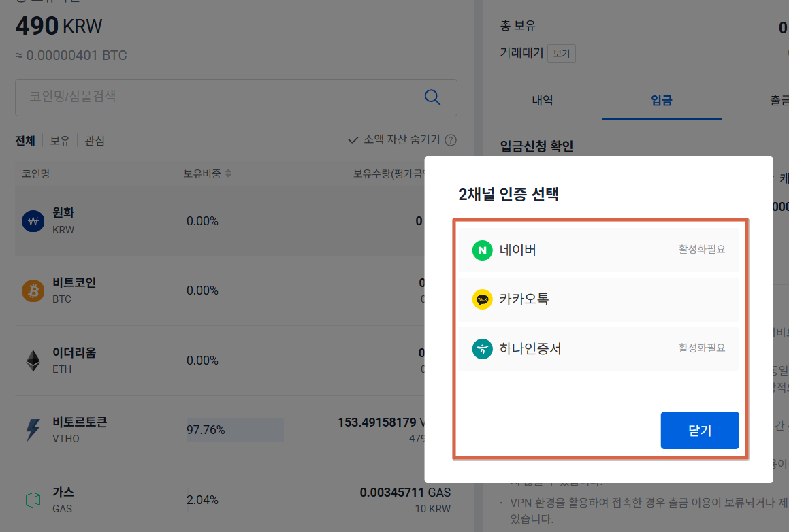Click the KakaoTalk yellow icon
This screenshot has width=789, height=532.
(x=482, y=299)
